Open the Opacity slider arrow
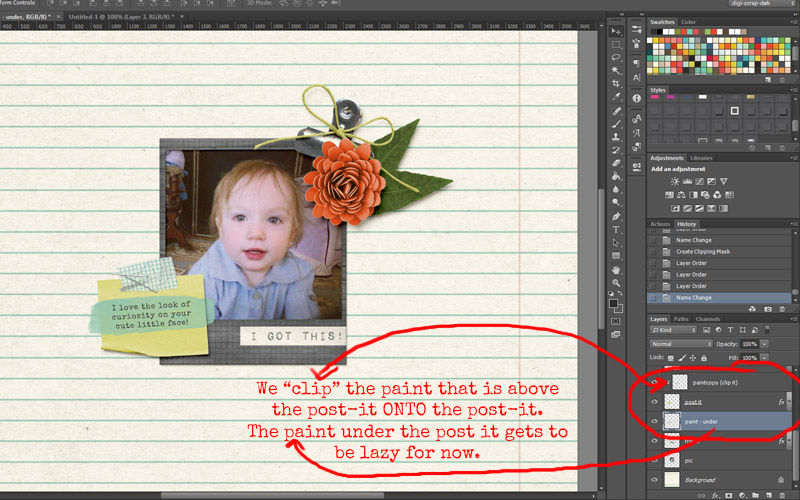 (765, 344)
